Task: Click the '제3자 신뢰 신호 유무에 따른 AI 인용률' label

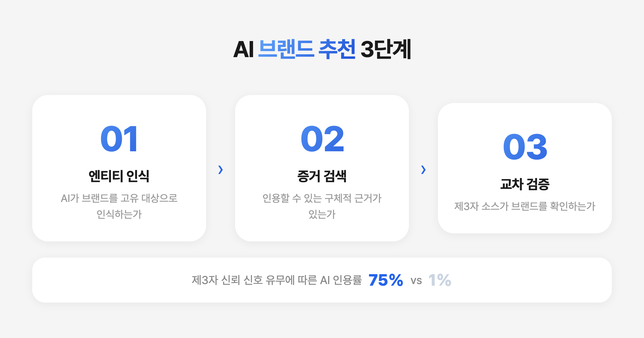Action: pyautogui.click(x=277, y=280)
